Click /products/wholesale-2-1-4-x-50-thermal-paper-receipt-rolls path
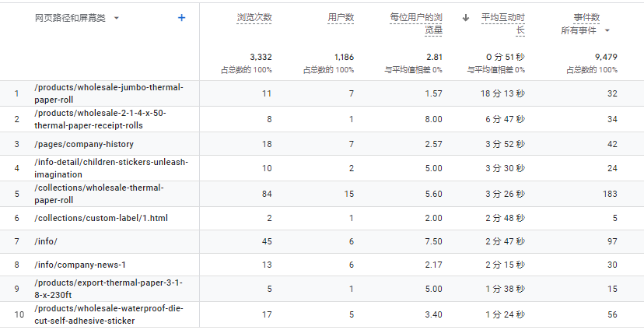Viewport: 644px width, 330px height. pyautogui.click(x=100, y=118)
